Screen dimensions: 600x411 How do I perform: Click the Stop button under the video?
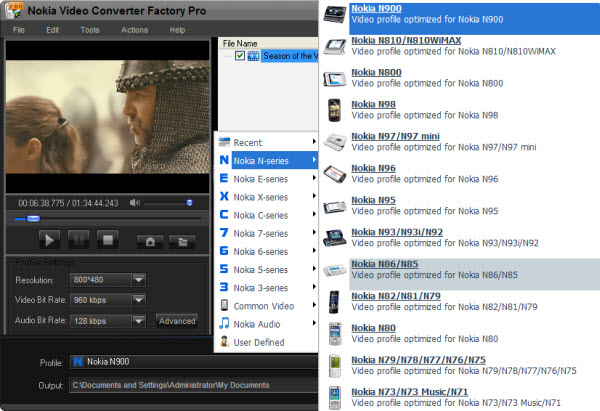(108, 240)
